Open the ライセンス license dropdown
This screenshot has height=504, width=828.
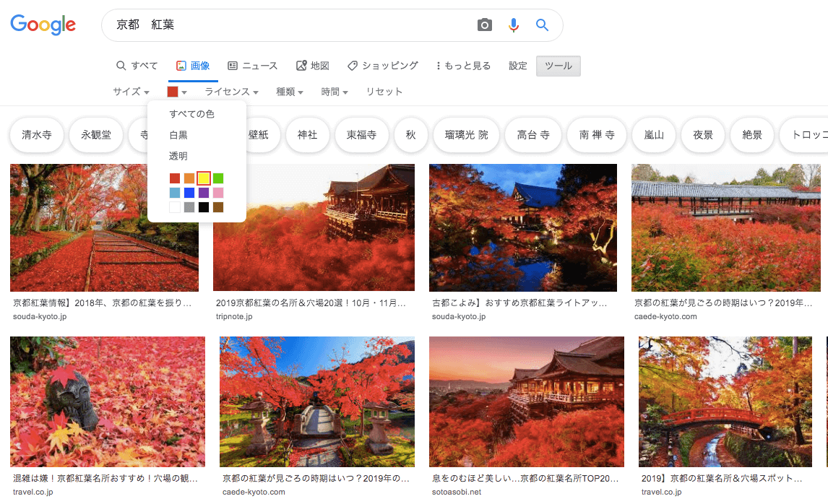(x=231, y=92)
